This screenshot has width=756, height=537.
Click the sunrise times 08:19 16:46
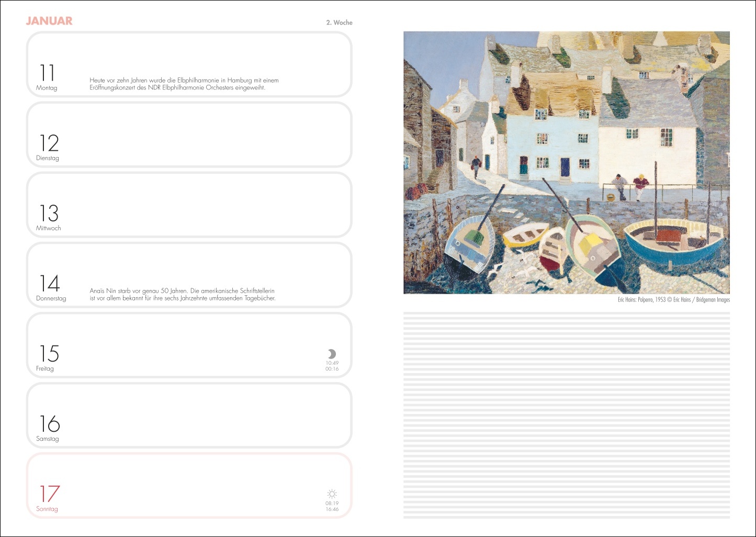click(332, 506)
